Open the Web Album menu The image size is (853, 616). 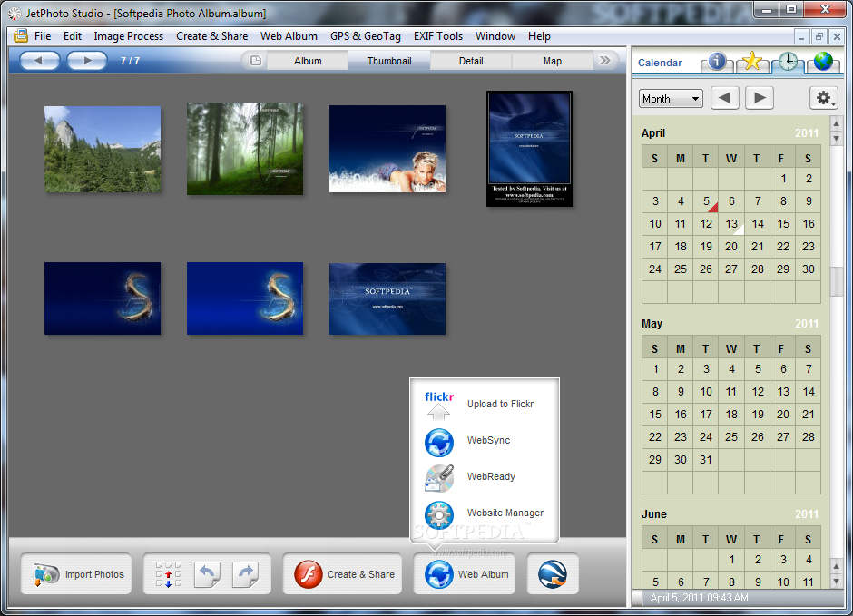[289, 36]
